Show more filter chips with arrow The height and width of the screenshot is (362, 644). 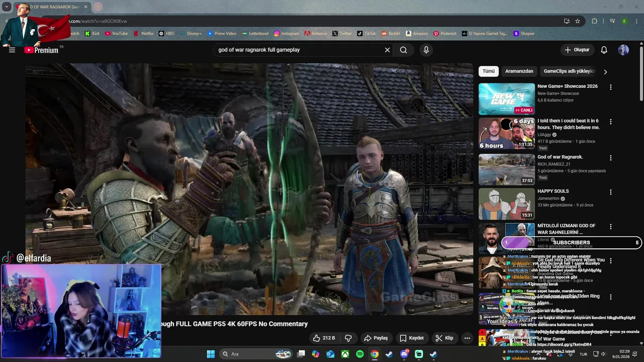coord(605,71)
